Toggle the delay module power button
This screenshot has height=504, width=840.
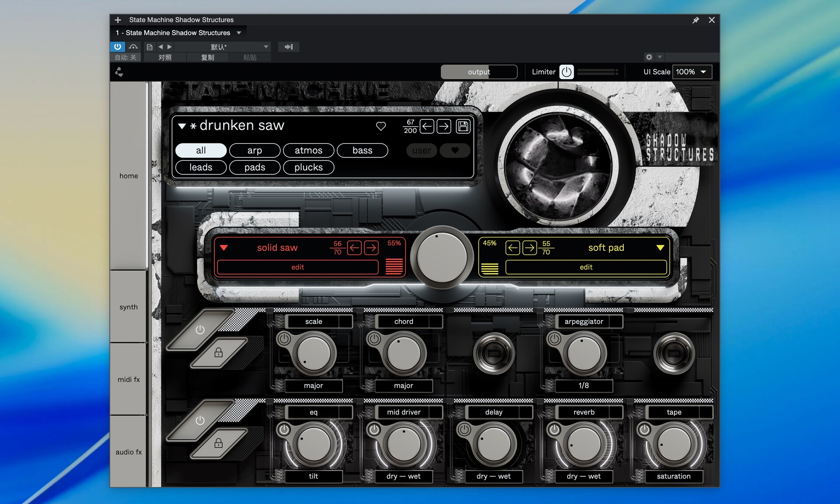(464, 430)
